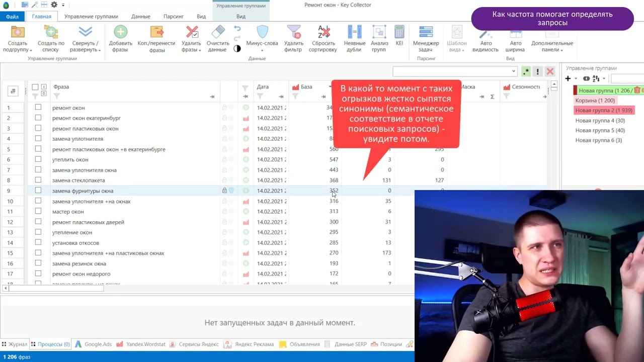
Task: Check the box for замена фурнитуры окна
Action: 38,191
